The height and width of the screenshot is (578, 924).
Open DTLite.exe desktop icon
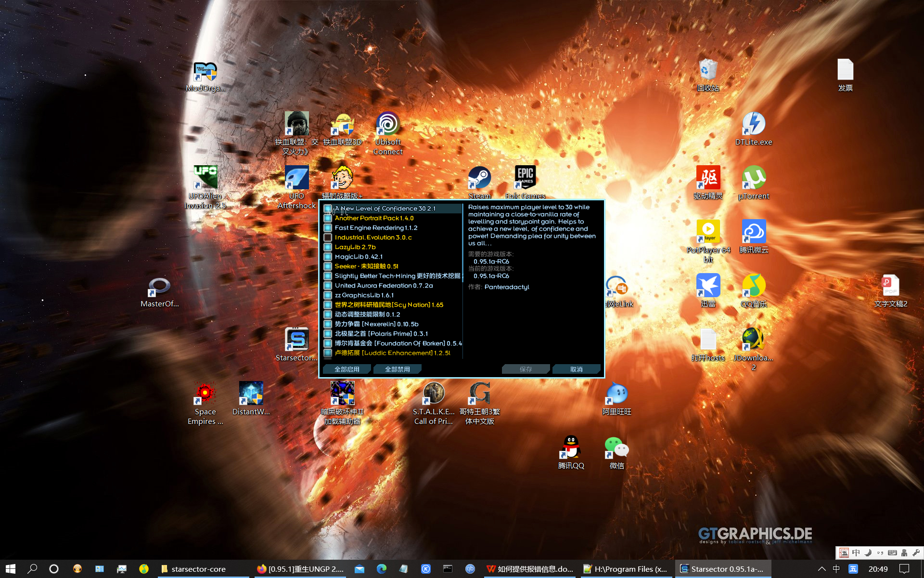(x=754, y=124)
